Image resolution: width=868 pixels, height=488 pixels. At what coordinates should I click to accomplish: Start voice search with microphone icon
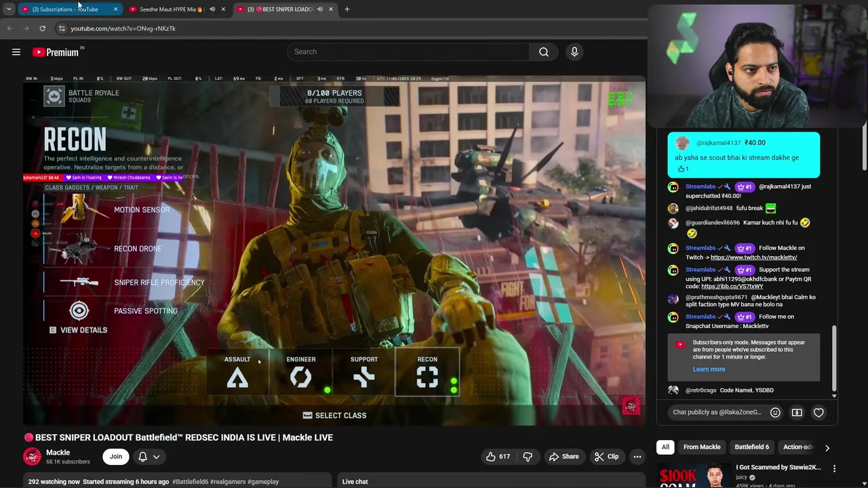click(x=574, y=52)
